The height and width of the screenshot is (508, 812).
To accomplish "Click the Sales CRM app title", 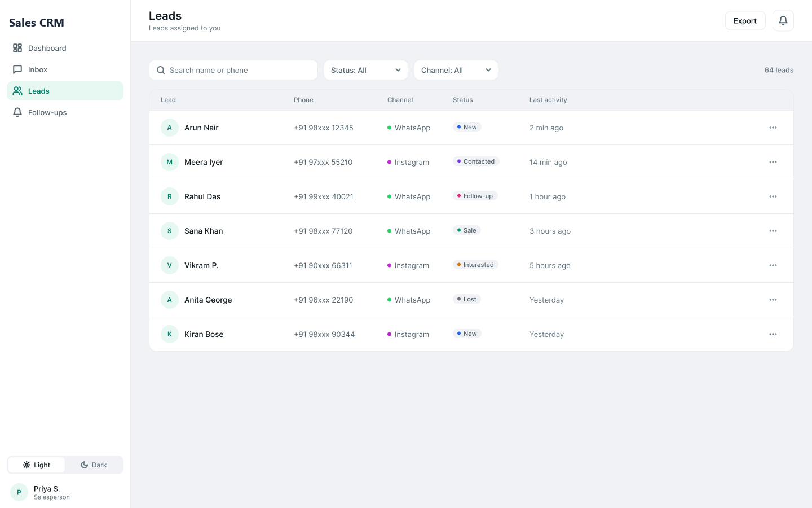I will coord(37,23).
